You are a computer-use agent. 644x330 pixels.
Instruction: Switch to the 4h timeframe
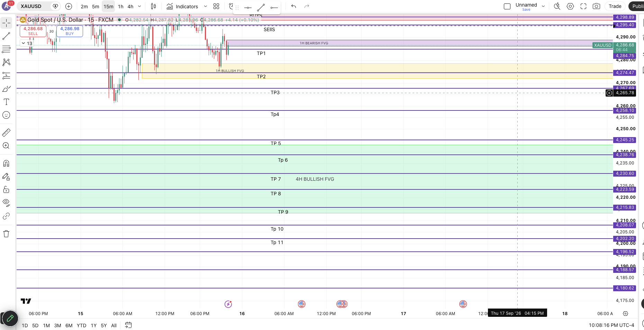130,7
